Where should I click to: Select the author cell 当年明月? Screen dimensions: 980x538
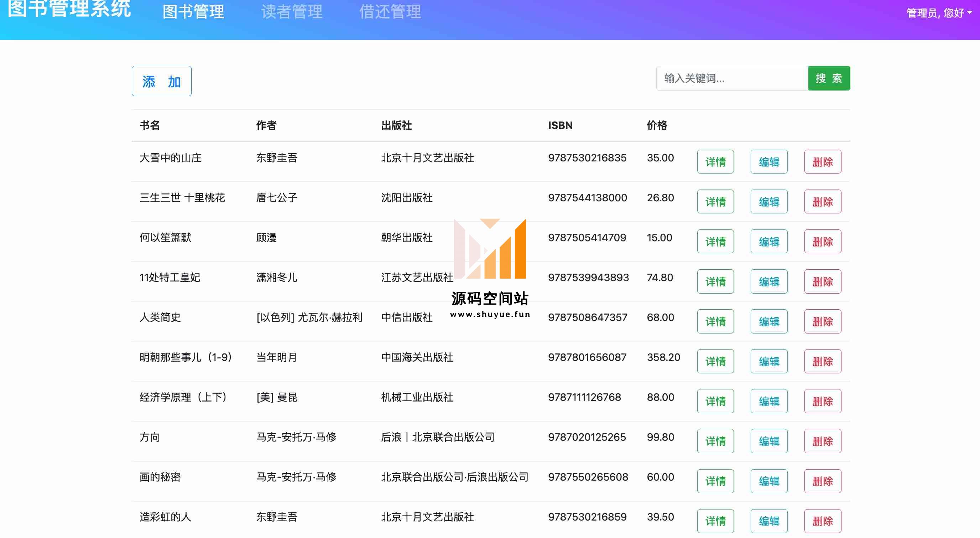pyautogui.click(x=277, y=357)
